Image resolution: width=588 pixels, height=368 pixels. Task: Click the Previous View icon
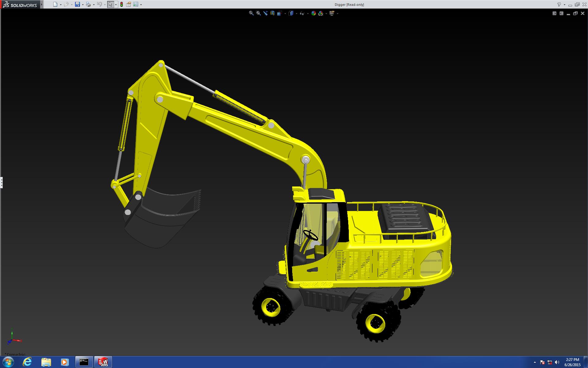click(x=265, y=13)
